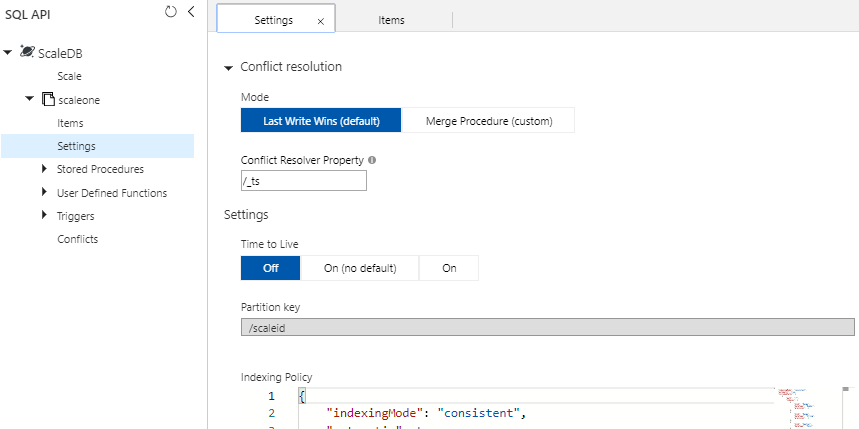Image resolution: width=859 pixels, height=429 pixels.
Task: Click the scaleone container icon
Action: tap(47, 100)
